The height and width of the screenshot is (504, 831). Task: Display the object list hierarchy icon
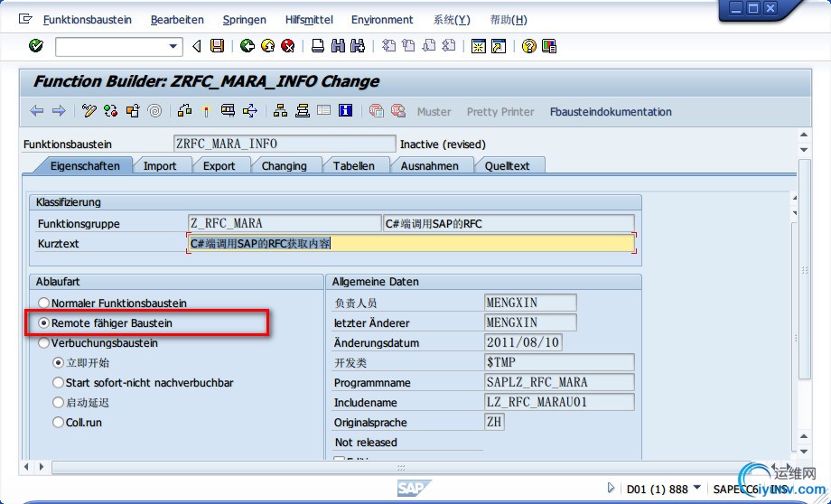click(x=280, y=111)
